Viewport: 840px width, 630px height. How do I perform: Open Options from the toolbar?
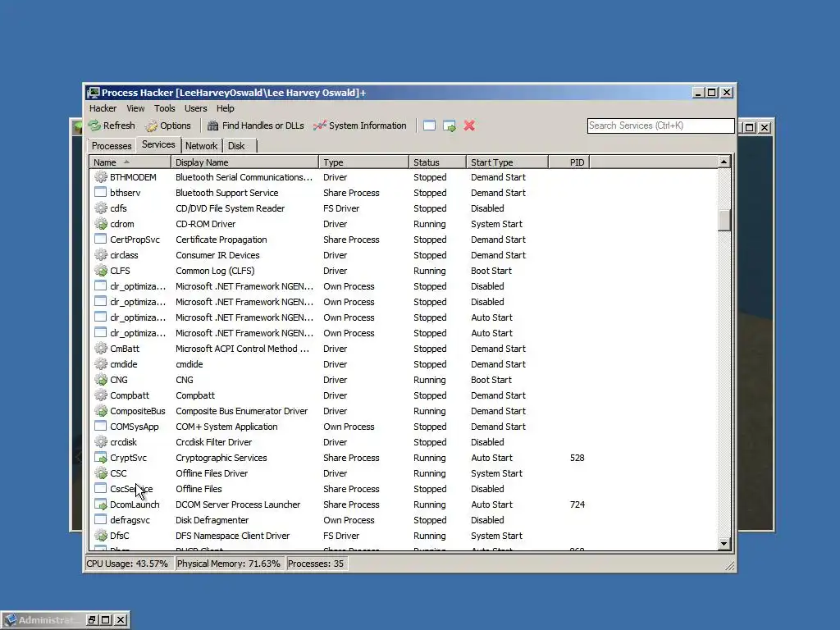tap(168, 126)
